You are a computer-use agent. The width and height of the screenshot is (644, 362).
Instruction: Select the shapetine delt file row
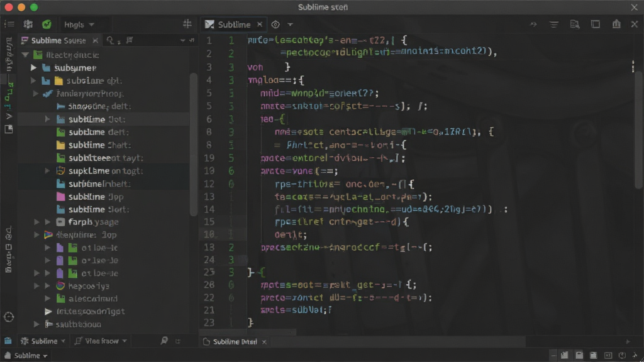(104, 106)
